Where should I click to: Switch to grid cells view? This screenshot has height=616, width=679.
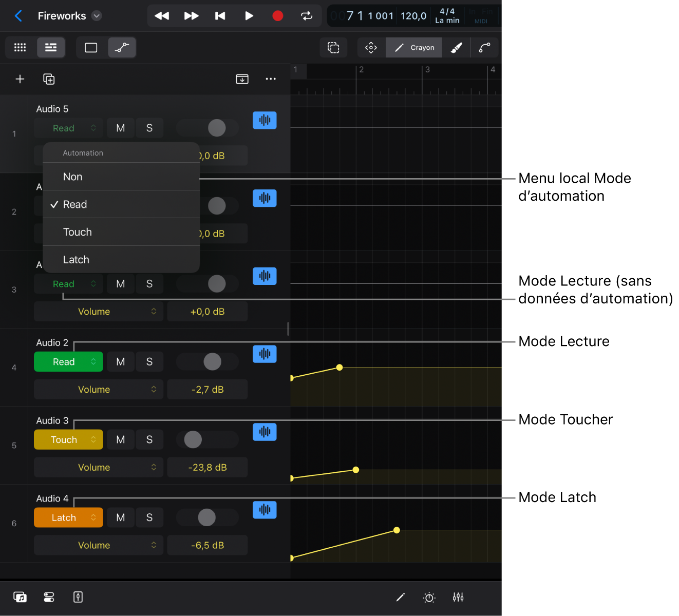point(20,47)
